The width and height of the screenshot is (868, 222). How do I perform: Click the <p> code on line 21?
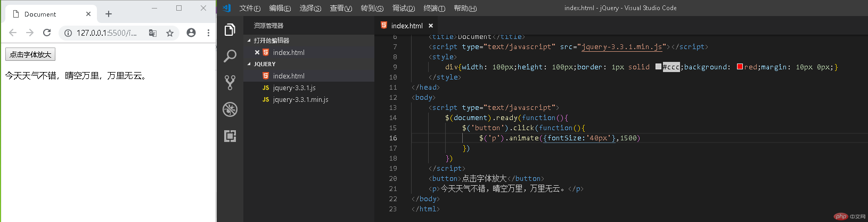coord(506,189)
